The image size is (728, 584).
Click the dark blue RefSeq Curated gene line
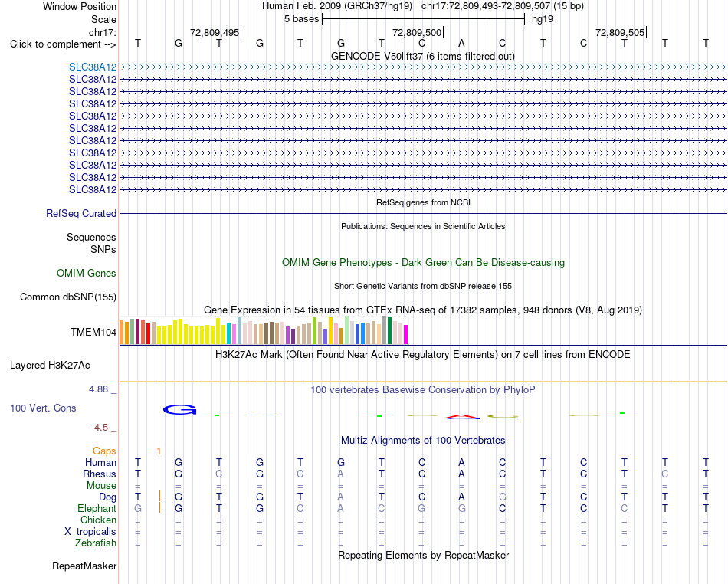click(x=423, y=214)
